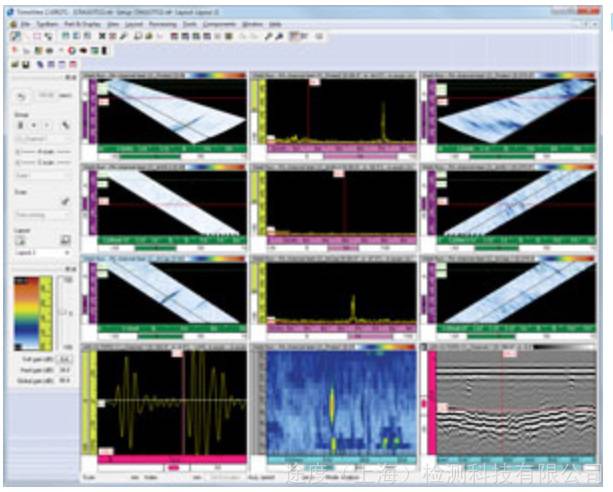Toggle the second scan checkbox in left panel
This screenshot has height=492, width=613.
pyautogui.click(x=18, y=162)
